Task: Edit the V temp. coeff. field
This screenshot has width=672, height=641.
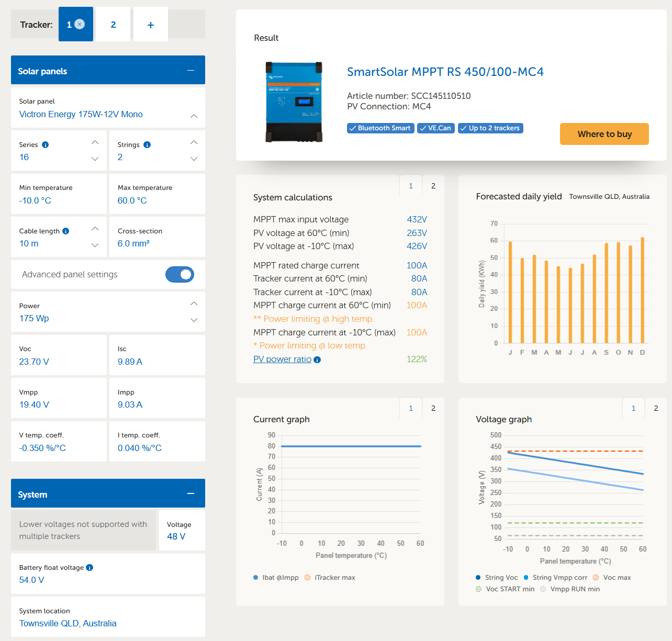Action: coord(59,442)
